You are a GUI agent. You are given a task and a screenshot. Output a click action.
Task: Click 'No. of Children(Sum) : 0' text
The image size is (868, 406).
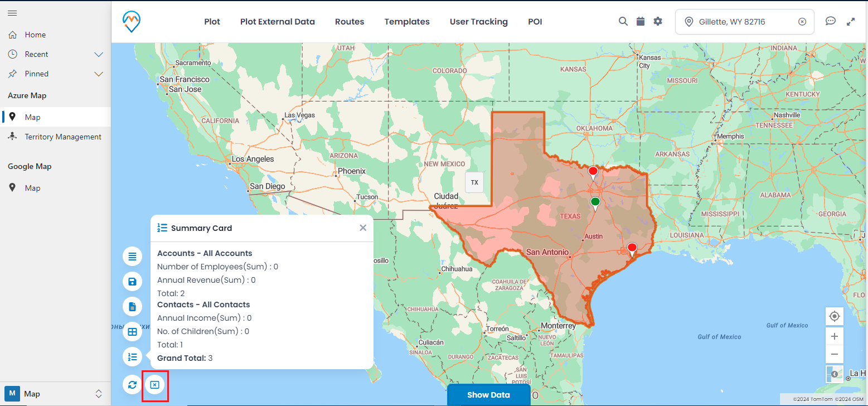pyautogui.click(x=203, y=331)
